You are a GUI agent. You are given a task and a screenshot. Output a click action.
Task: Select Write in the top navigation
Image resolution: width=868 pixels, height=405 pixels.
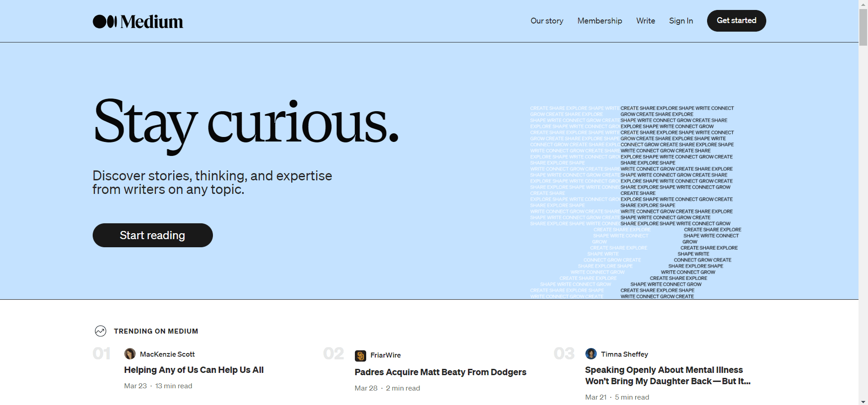click(646, 21)
